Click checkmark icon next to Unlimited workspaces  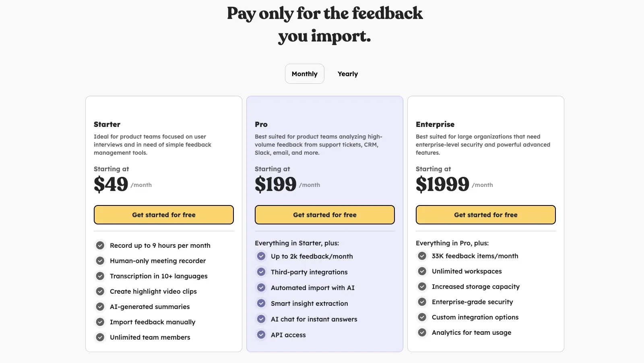tap(422, 271)
